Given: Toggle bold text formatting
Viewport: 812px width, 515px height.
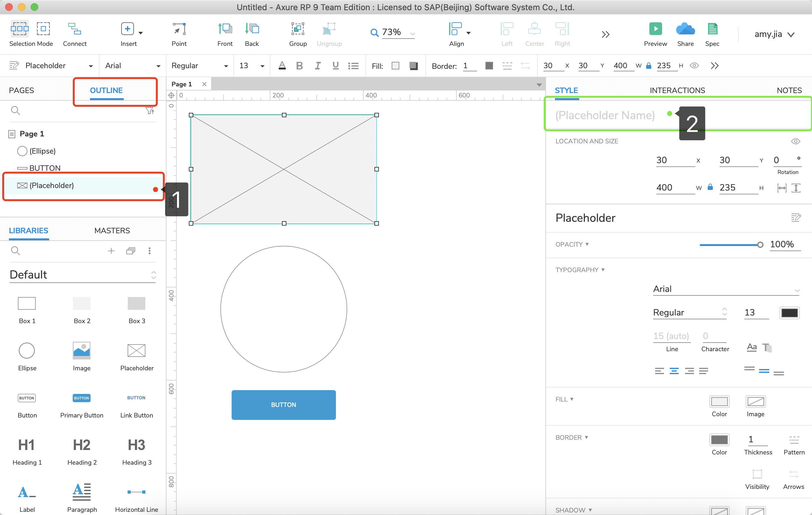Looking at the screenshot, I should click(x=299, y=66).
